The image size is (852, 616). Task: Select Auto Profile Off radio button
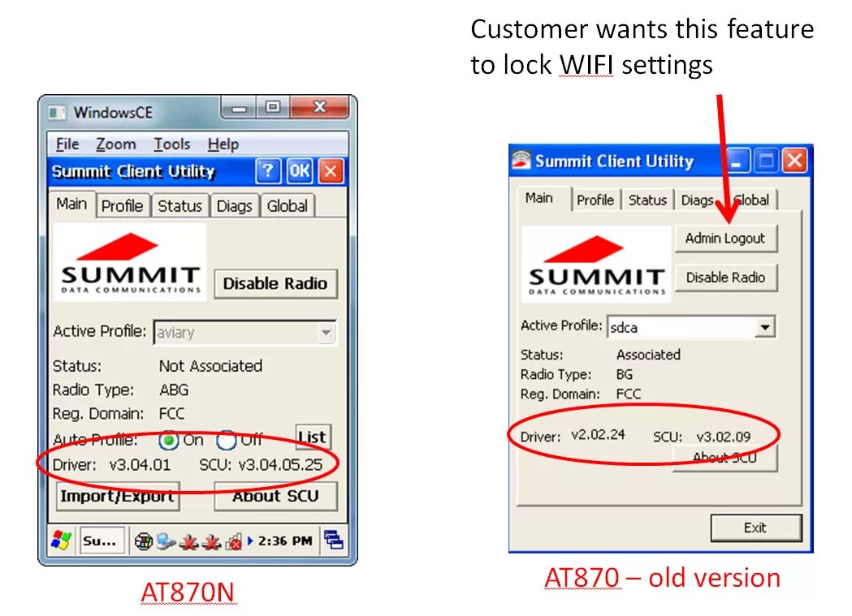point(226,440)
